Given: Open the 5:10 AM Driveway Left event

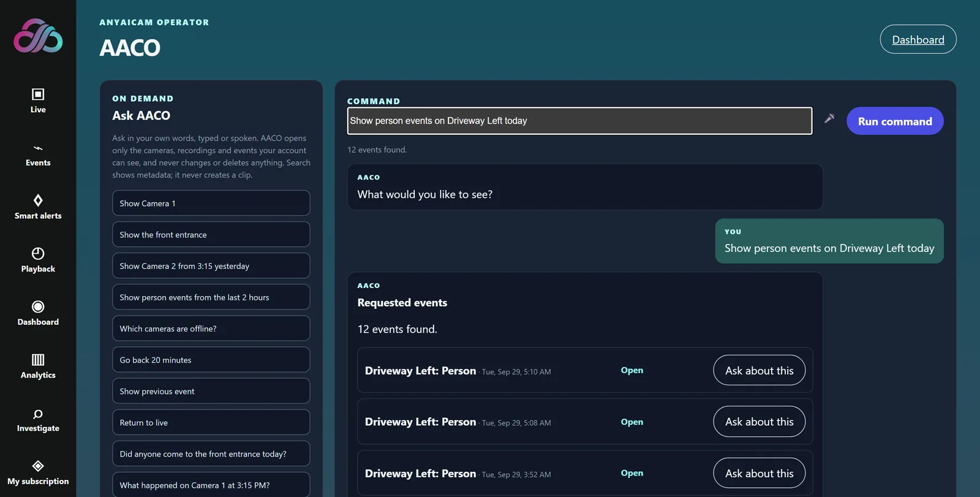Looking at the screenshot, I should [x=631, y=370].
